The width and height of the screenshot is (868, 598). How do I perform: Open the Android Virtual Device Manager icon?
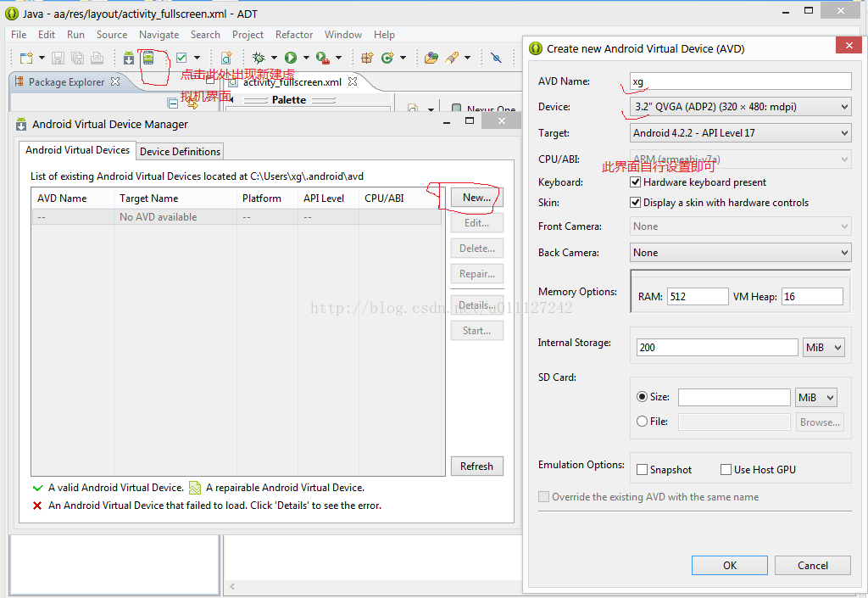[x=147, y=57]
